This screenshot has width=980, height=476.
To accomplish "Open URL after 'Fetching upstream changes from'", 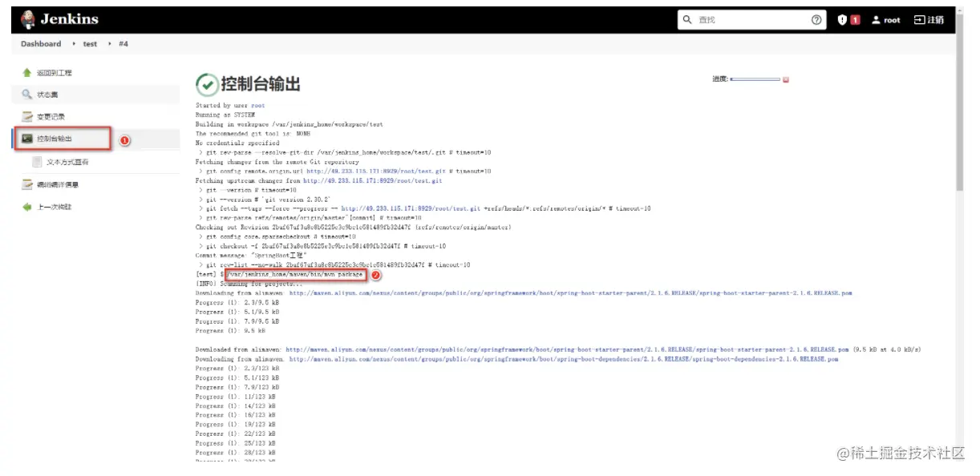I will (x=372, y=181).
